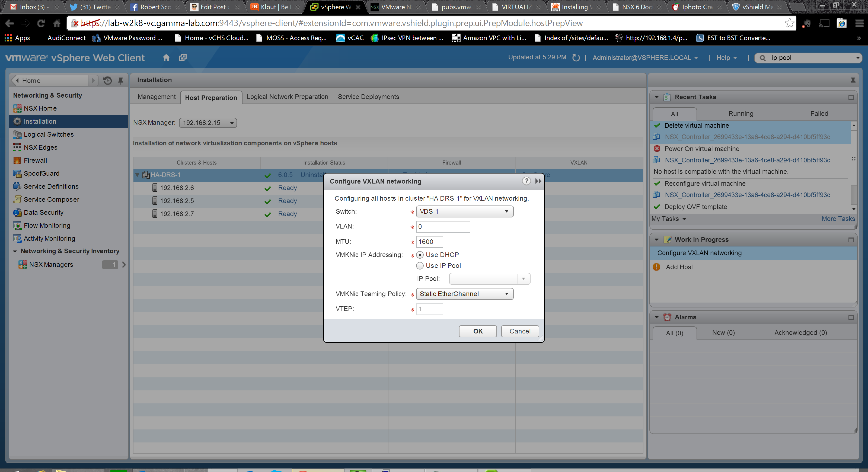Click the MTU input field
Viewport: 868px width, 472px height.
(x=429, y=242)
